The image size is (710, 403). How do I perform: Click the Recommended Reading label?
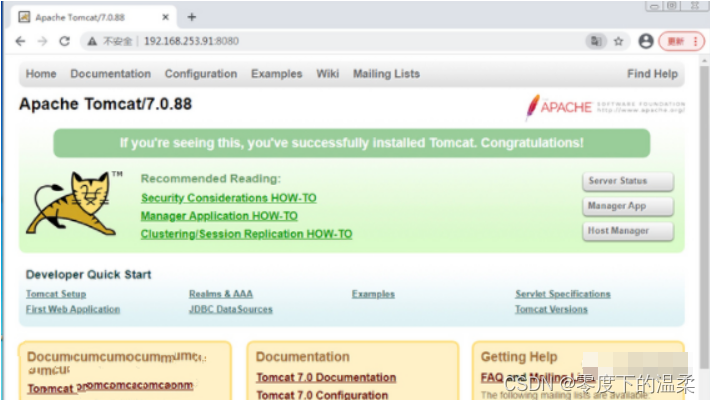(x=211, y=179)
